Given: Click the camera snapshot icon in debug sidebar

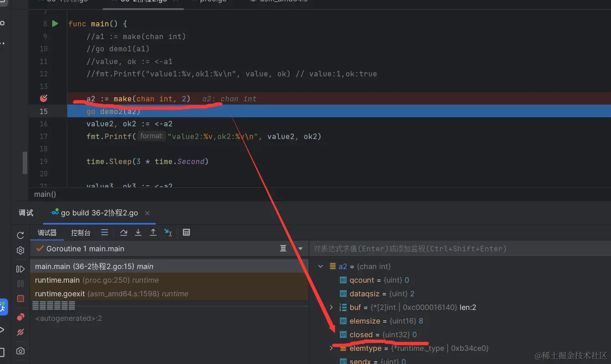Looking at the screenshot, I should click(20, 351).
